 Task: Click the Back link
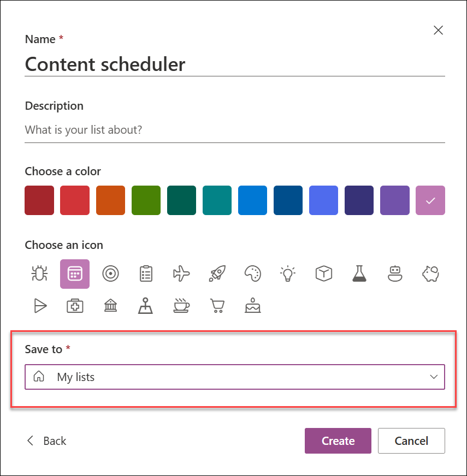(x=46, y=441)
